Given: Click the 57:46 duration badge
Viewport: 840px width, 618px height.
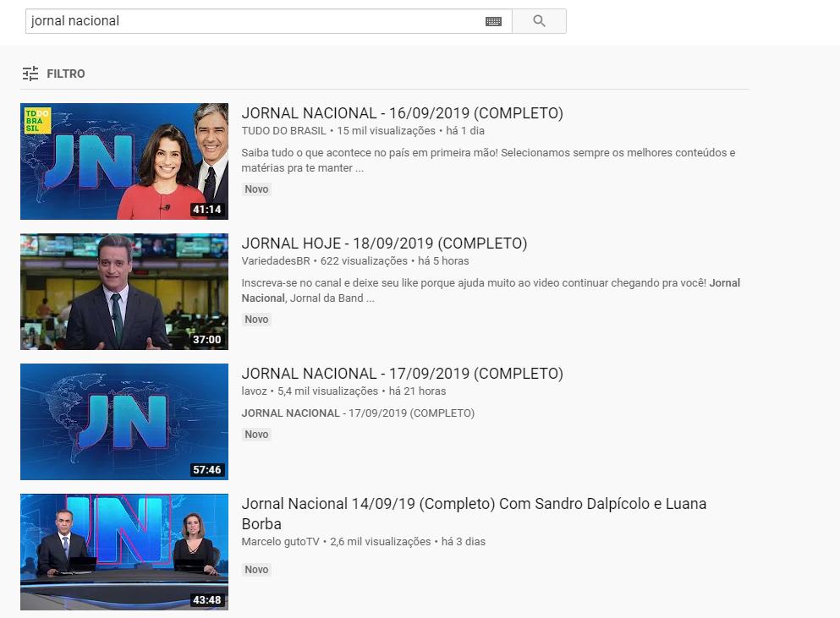Looking at the screenshot, I should point(207,470).
